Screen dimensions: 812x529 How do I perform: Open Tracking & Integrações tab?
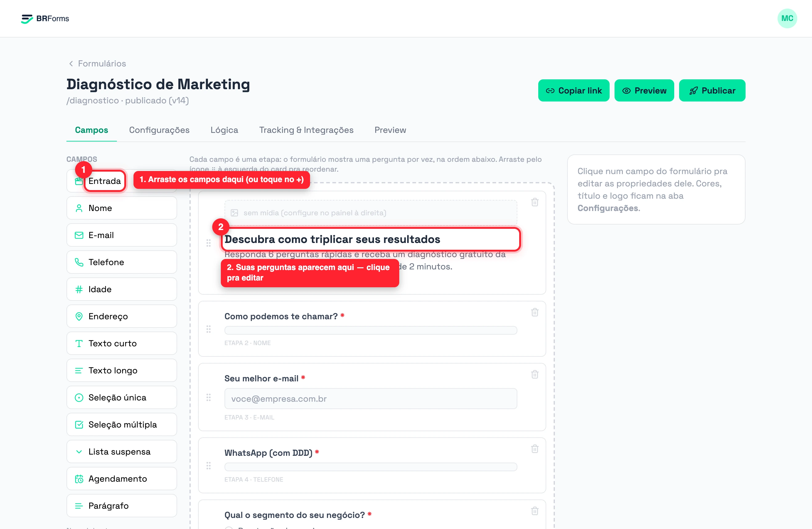pyautogui.click(x=306, y=130)
